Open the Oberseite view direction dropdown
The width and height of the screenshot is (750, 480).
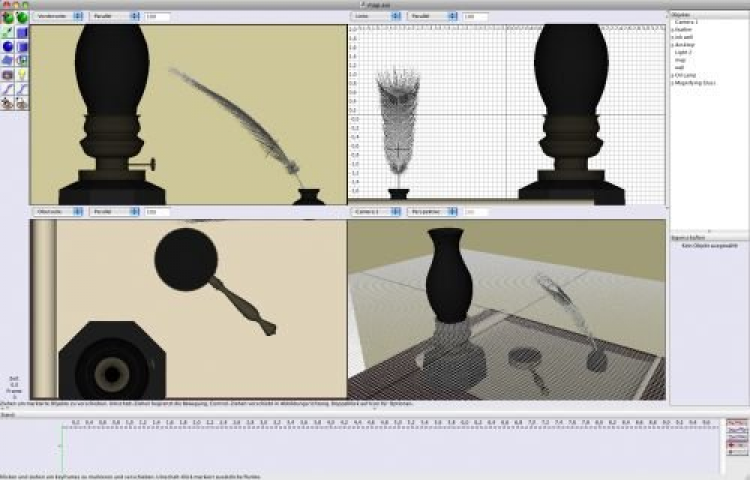[58, 211]
